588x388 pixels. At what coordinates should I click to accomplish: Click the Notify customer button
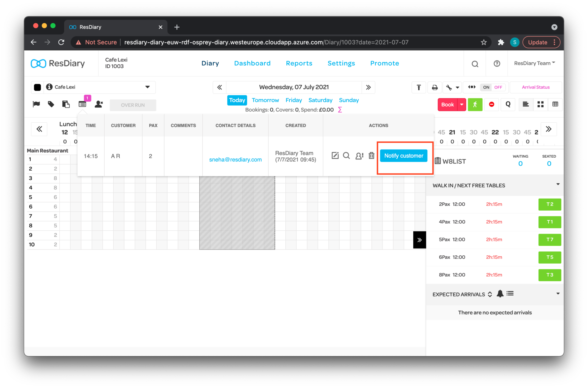click(x=403, y=156)
